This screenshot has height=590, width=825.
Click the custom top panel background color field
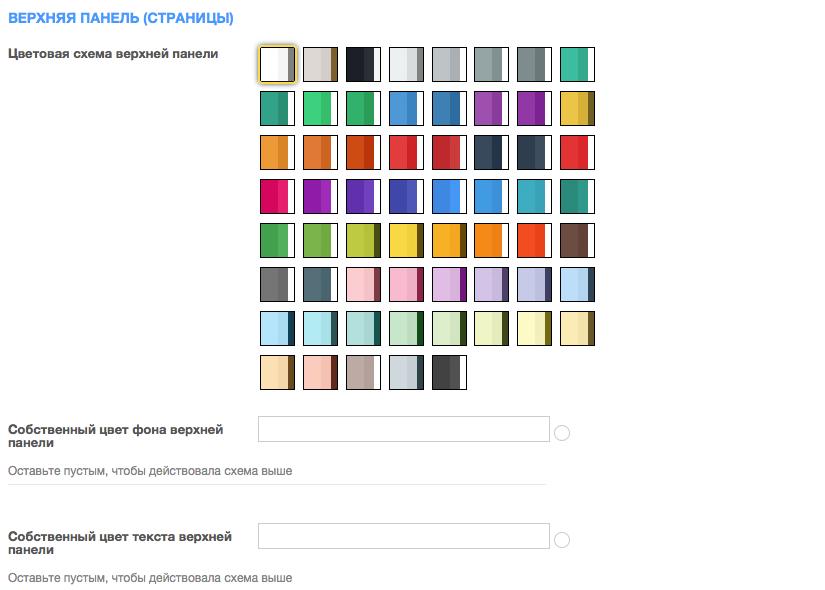point(404,429)
